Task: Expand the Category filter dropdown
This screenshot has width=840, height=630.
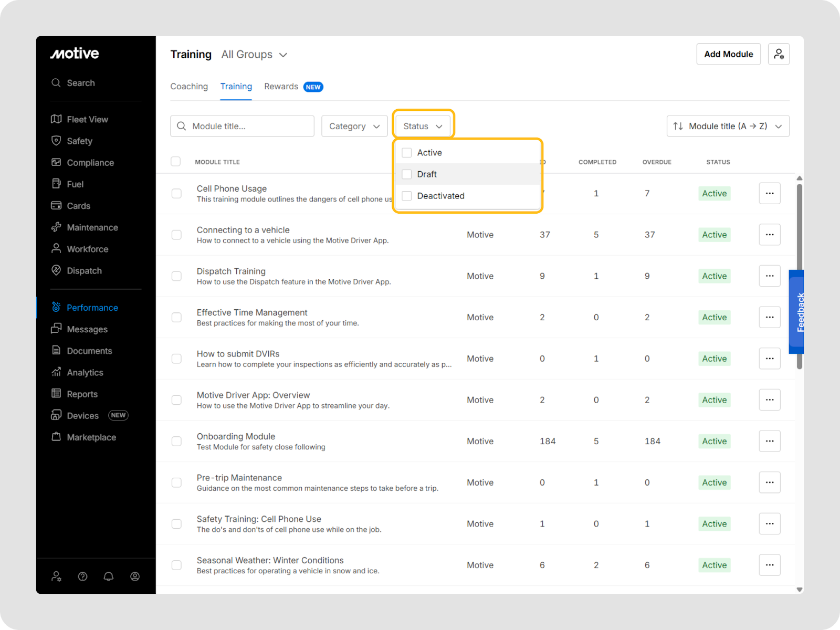Action: click(354, 127)
